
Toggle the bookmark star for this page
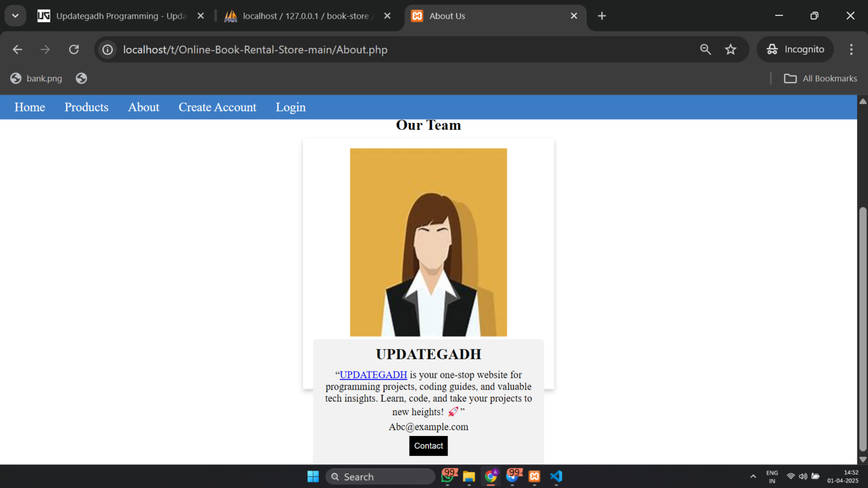[x=731, y=49]
